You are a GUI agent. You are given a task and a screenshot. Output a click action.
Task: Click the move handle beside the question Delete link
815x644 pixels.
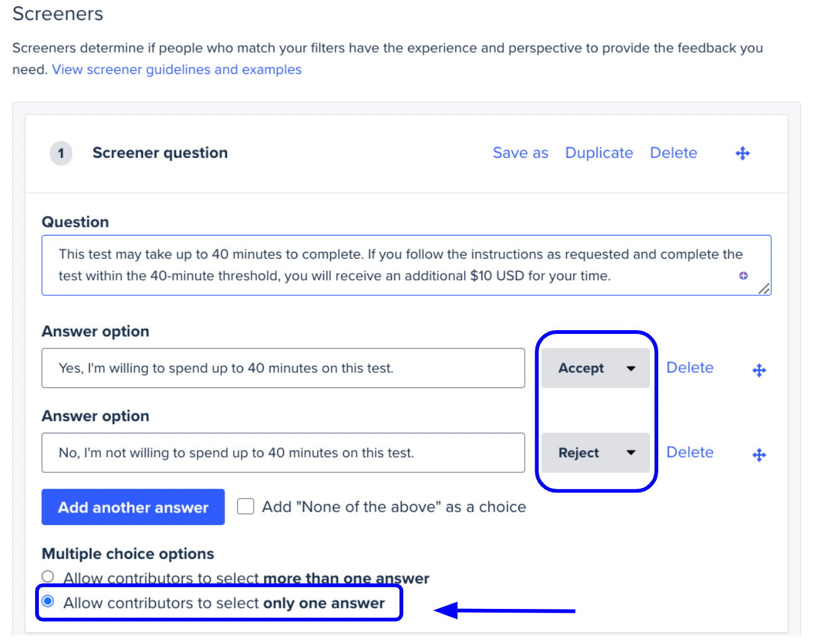(x=742, y=153)
